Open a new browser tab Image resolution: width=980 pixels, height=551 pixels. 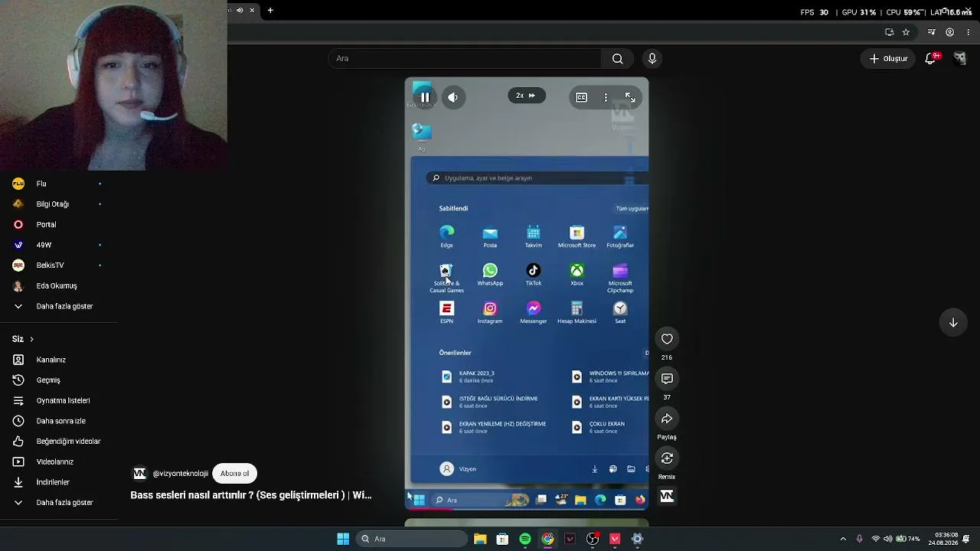[x=270, y=11]
